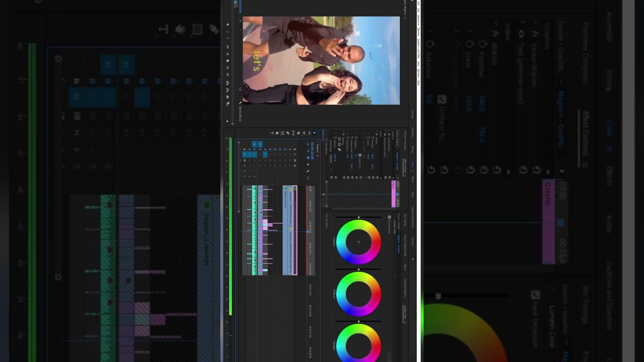Image resolution: width=644 pixels, height=362 pixels.
Task: Adjust the slider beside the Highlights wheel
Action: coord(358,321)
